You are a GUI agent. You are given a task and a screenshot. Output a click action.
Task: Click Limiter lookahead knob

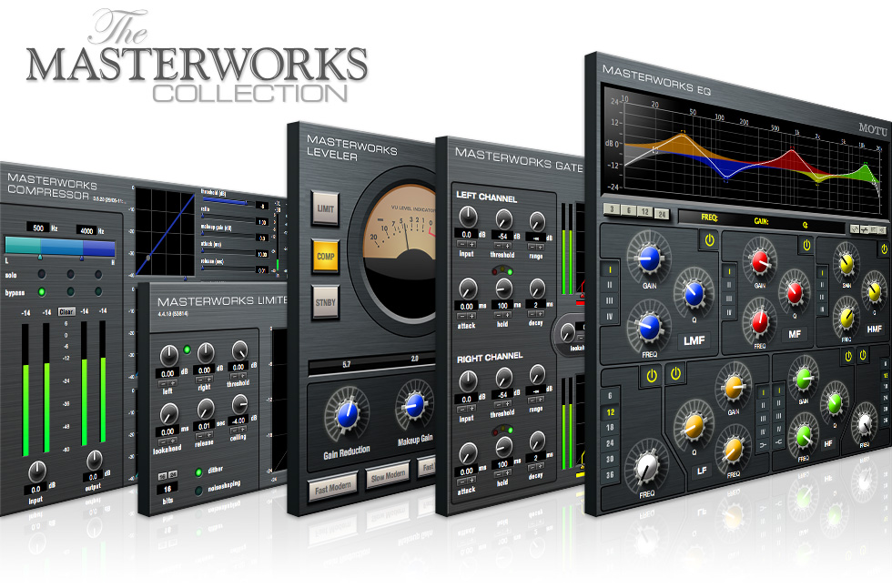pyautogui.click(x=168, y=413)
